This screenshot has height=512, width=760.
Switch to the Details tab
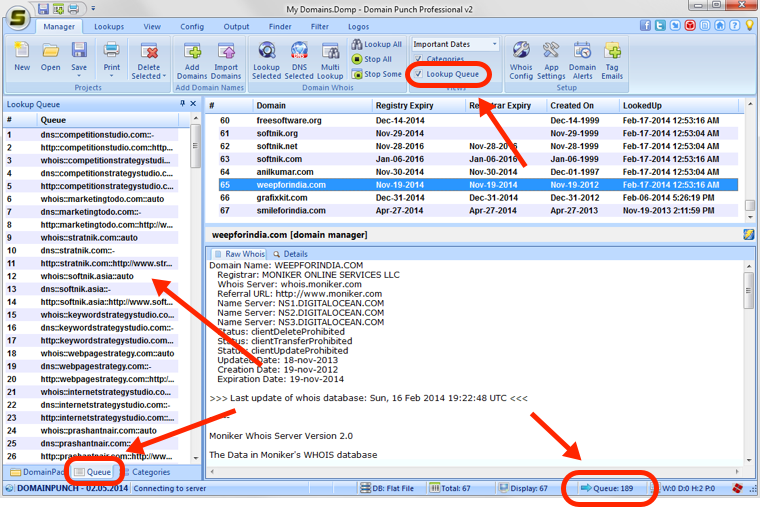point(290,254)
